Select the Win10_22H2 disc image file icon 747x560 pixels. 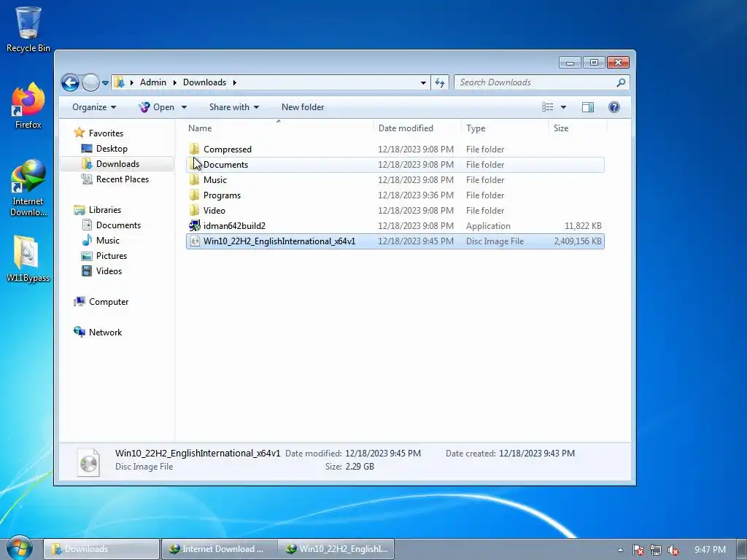[194, 241]
